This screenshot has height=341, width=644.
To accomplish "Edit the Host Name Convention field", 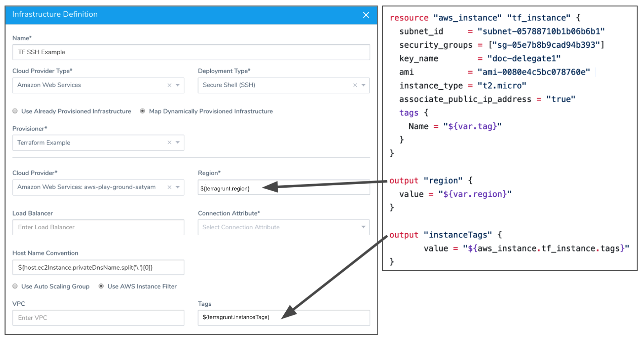I will 98,267.
